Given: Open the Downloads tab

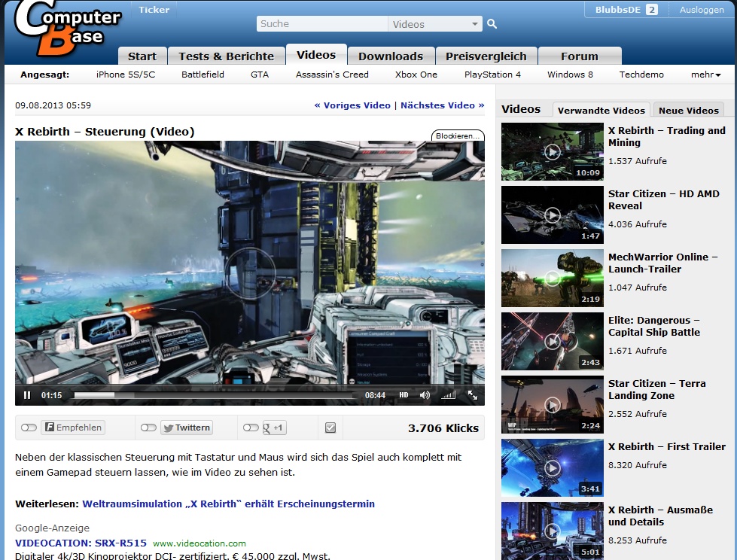Looking at the screenshot, I should tap(391, 56).
